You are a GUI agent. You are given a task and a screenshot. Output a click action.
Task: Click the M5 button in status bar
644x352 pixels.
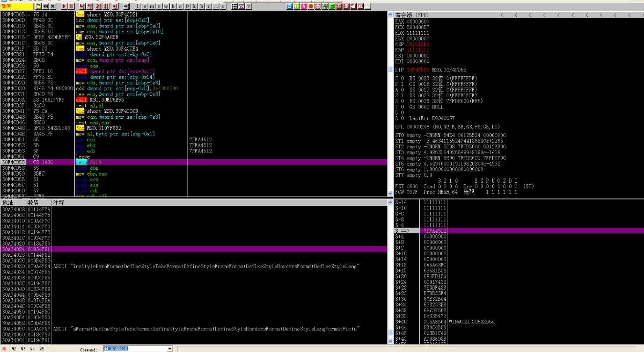tap(41, 349)
